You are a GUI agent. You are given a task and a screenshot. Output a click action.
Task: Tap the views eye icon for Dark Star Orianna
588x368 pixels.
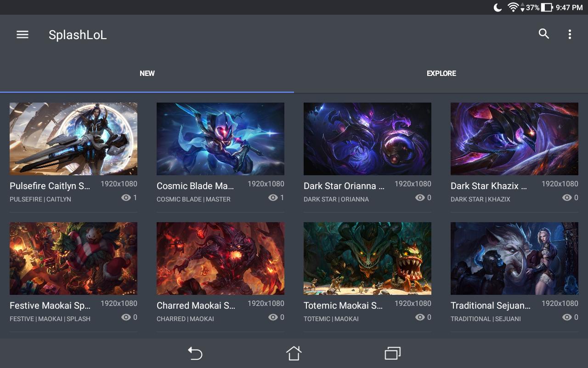pyautogui.click(x=420, y=197)
